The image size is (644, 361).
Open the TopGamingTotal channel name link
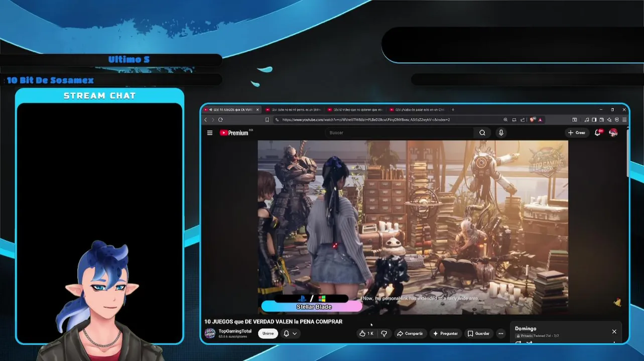235,331
